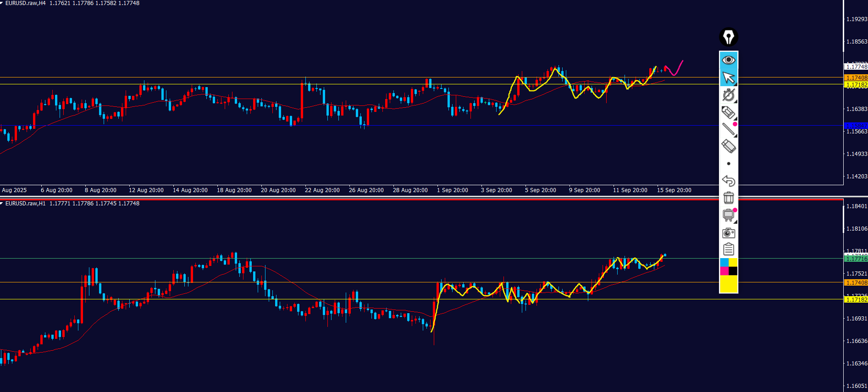The height and width of the screenshot is (392, 868).
Task: Pick the cyan color swatch
Action: click(x=724, y=263)
